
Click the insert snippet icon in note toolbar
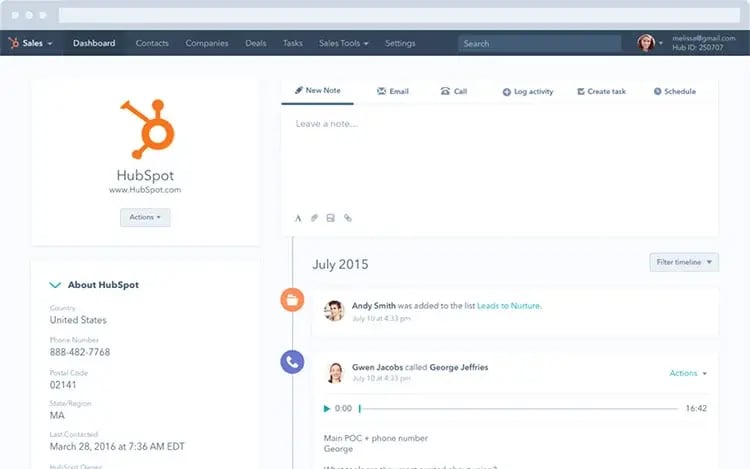tap(331, 218)
